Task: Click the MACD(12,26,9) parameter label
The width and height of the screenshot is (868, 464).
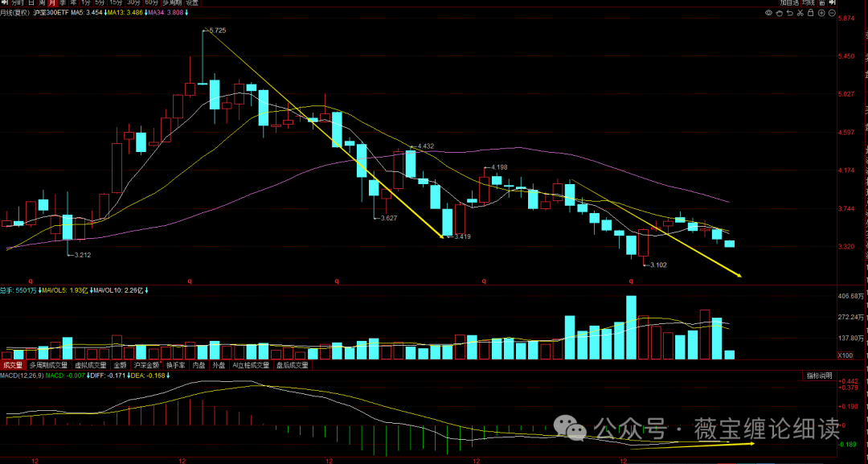Action: point(22,376)
